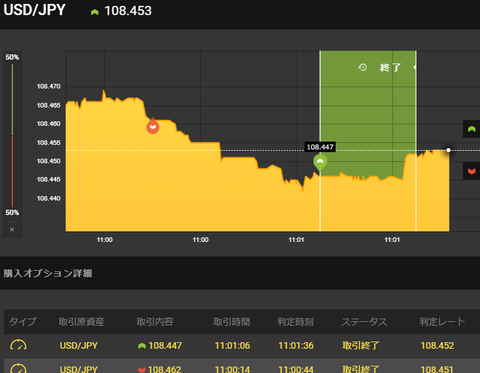This screenshot has height=373, width=480.
Task: Click USD/JPY asset in first table row
Action: (x=79, y=346)
